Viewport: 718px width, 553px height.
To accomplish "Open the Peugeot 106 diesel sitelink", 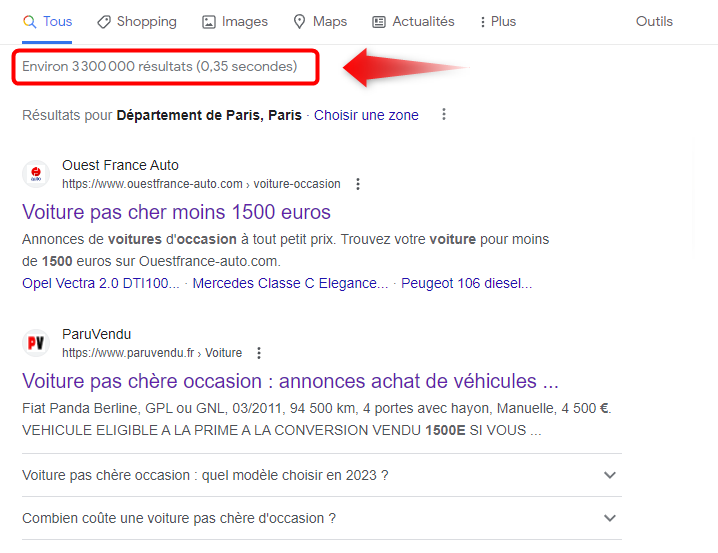I will tap(467, 283).
